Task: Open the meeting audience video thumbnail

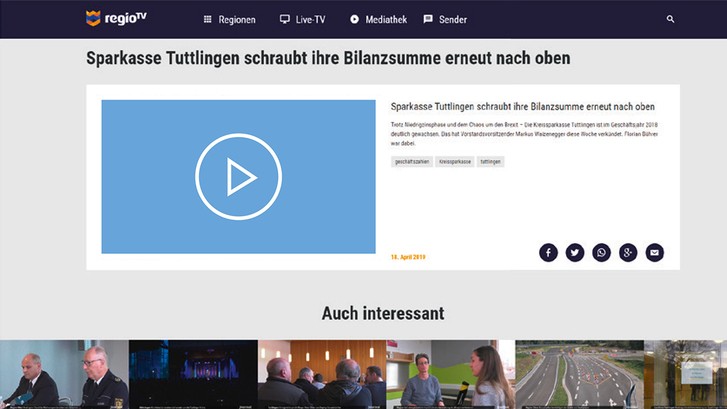Action: (321, 374)
